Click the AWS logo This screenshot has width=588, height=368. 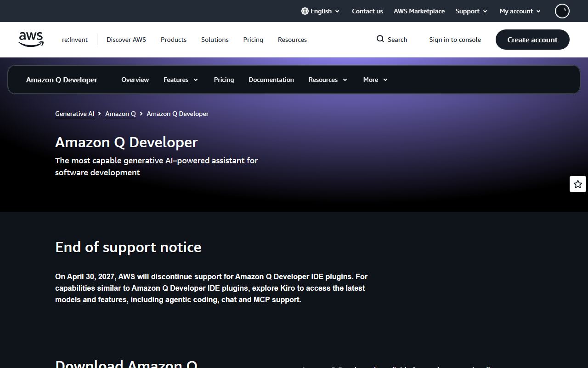[31, 40]
